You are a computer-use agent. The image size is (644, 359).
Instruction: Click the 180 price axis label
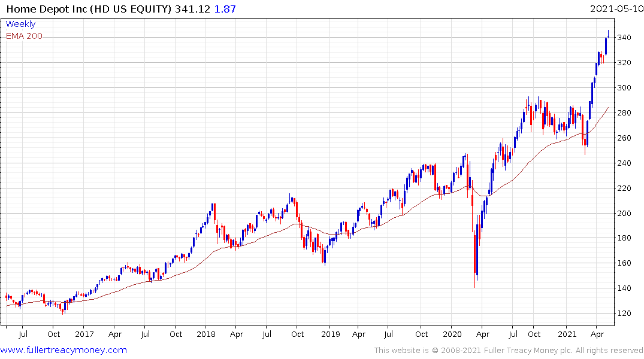[x=624, y=238]
